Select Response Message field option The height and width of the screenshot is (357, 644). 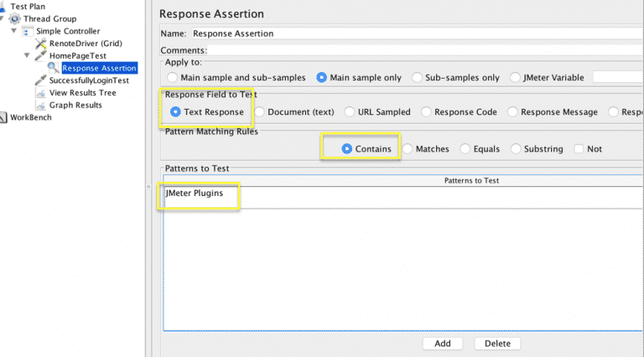point(553,112)
